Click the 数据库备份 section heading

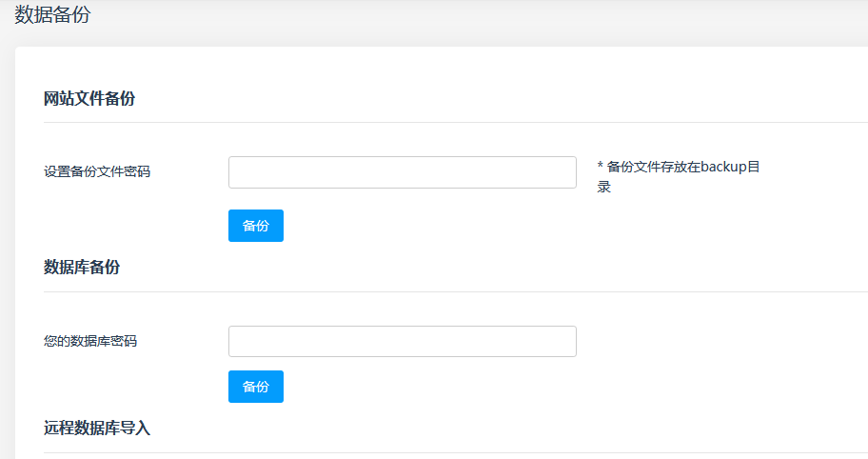pos(82,268)
